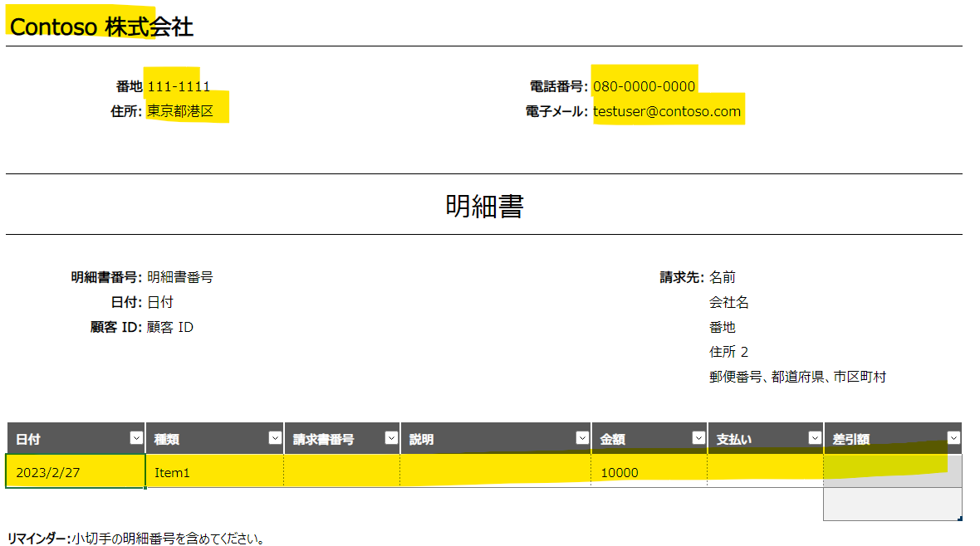The image size is (980, 546).
Task: Select the 顧客 ID placeholder value
Action: point(170,327)
